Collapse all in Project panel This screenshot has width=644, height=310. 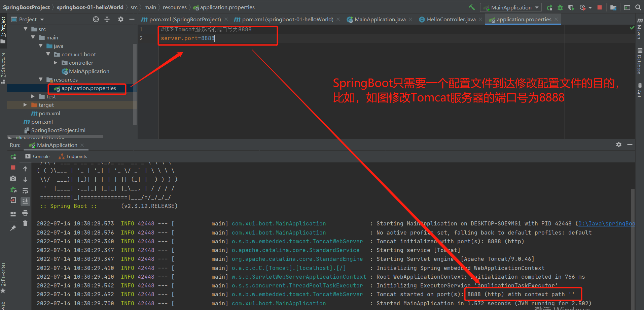(x=107, y=19)
